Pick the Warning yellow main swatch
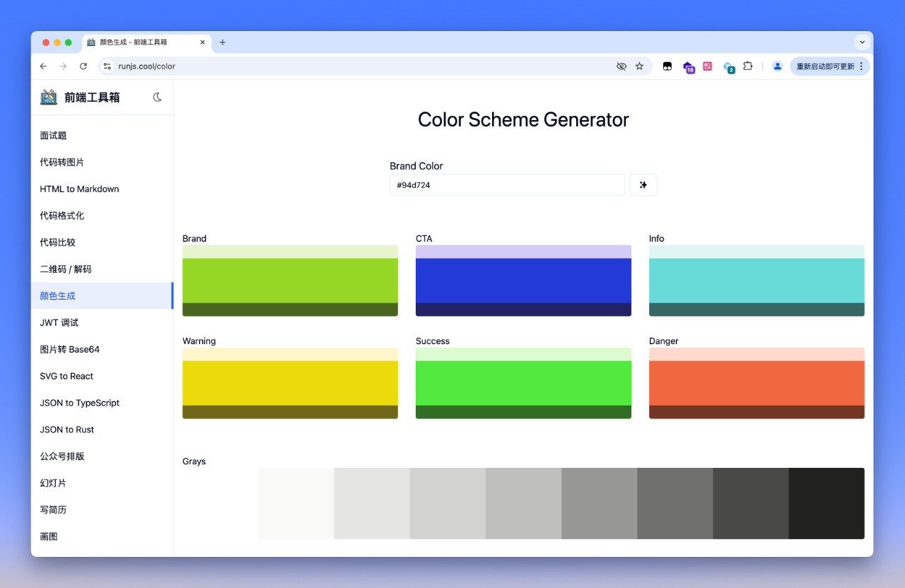 pos(290,383)
